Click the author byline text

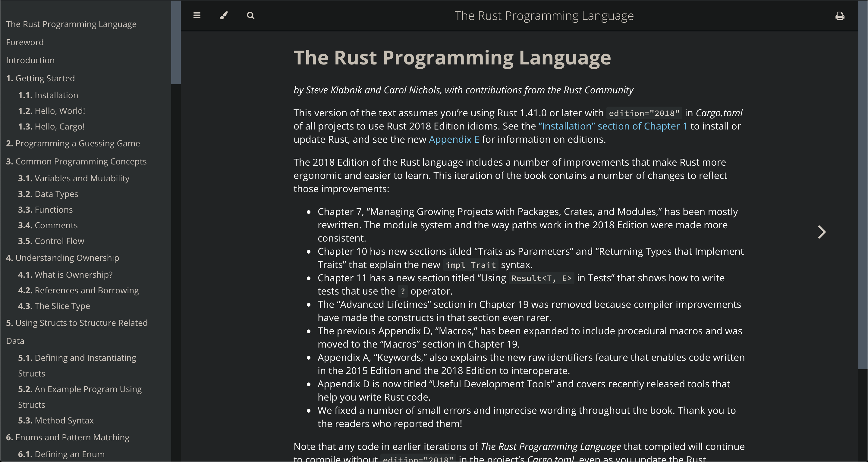click(463, 90)
